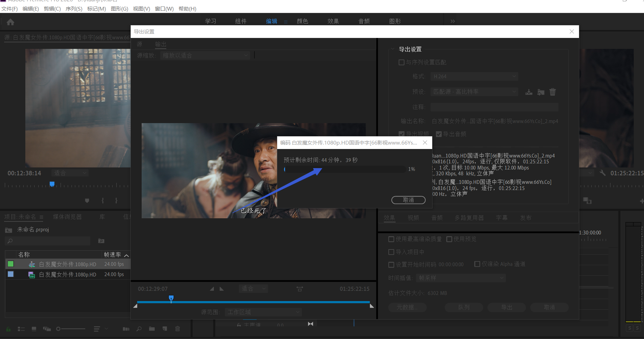Open the 源缩放 dropdown
The height and width of the screenshot is (339, 644).
pos(205,55)
